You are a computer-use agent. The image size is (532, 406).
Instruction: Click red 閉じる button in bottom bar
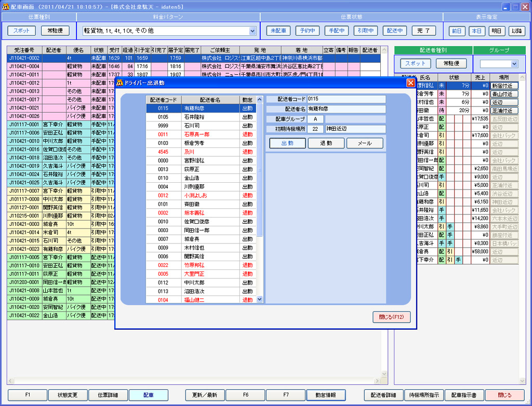[504, 395]
